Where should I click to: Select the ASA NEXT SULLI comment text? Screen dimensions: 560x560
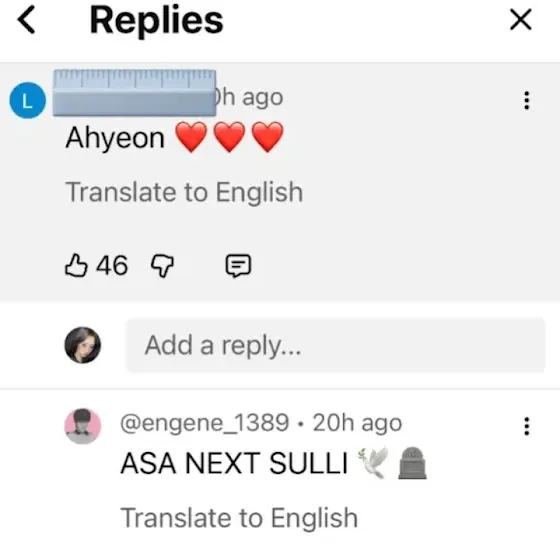(x=234, y=463)
